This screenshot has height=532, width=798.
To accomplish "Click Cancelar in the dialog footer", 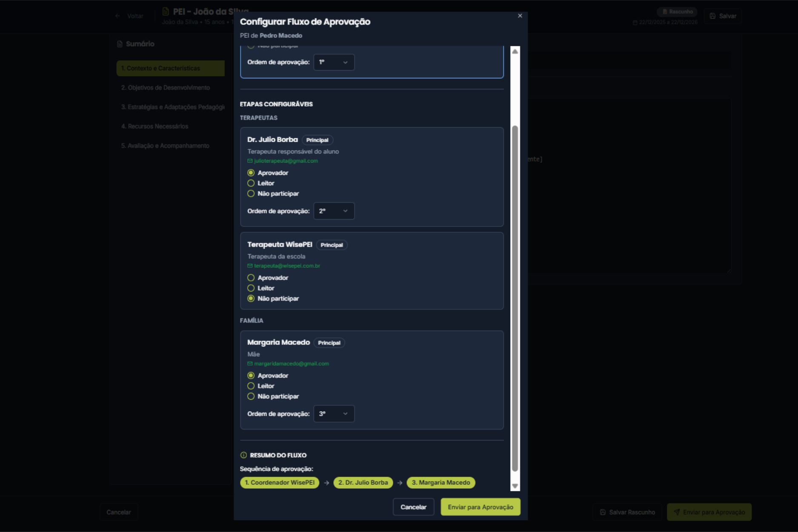I will [x=413, y=507].
